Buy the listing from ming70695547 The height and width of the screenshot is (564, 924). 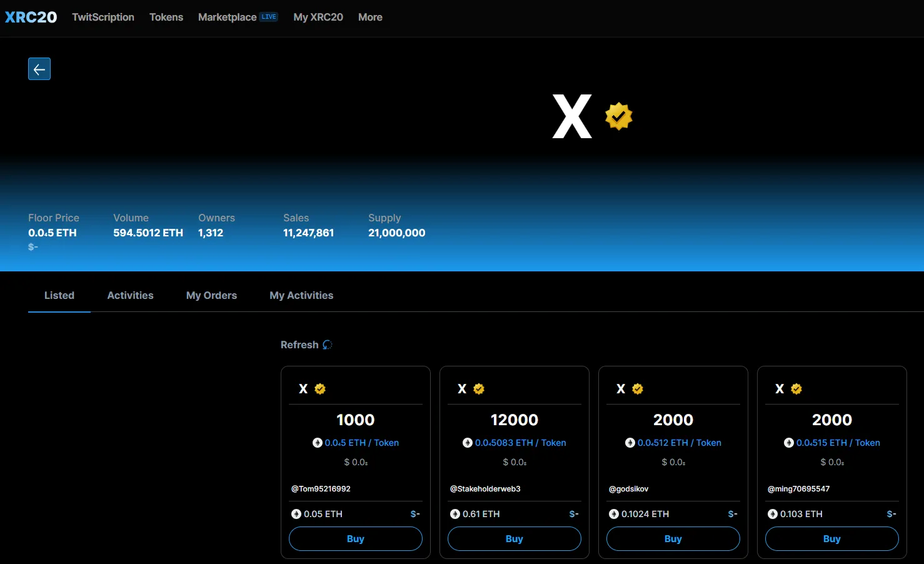pos(832,538)
